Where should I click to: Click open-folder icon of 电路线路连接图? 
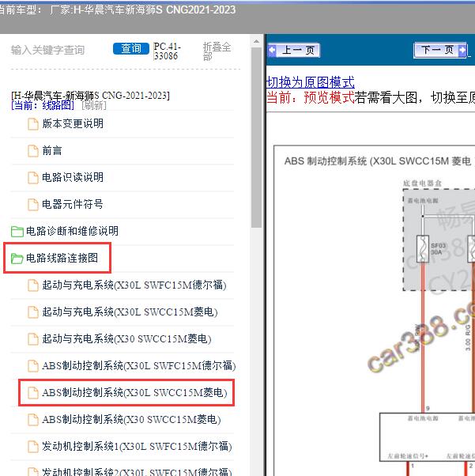point(17,259)
